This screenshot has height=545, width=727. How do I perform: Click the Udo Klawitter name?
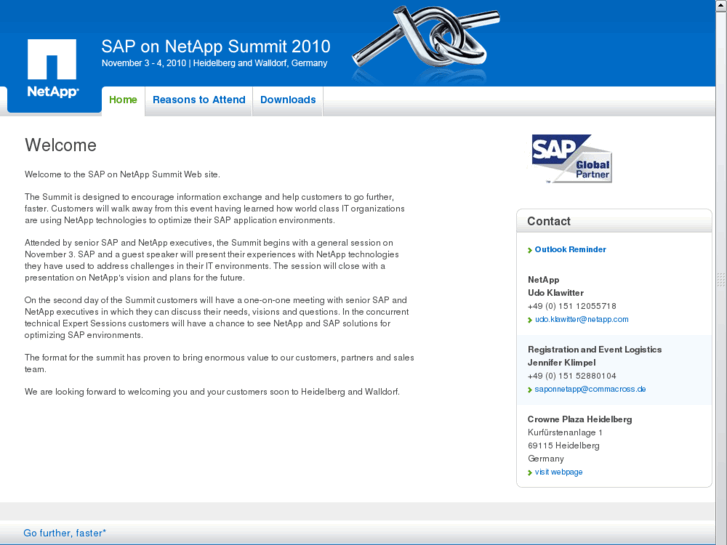click(555, 293)
